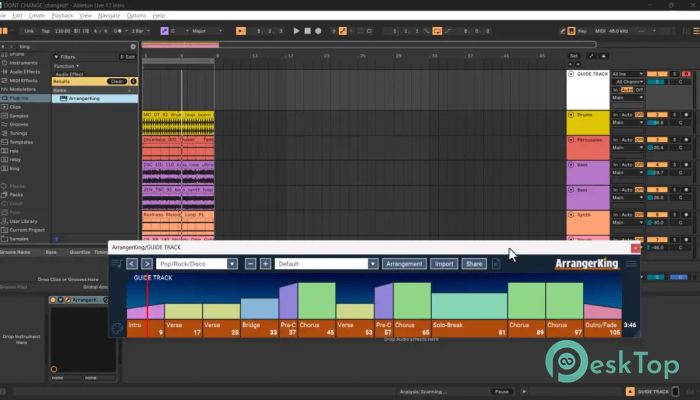Click the plus button in ArrangerKing toolbar
Image resolution: width=700 pixels, height=400 pixels.
tap(265, 264)
